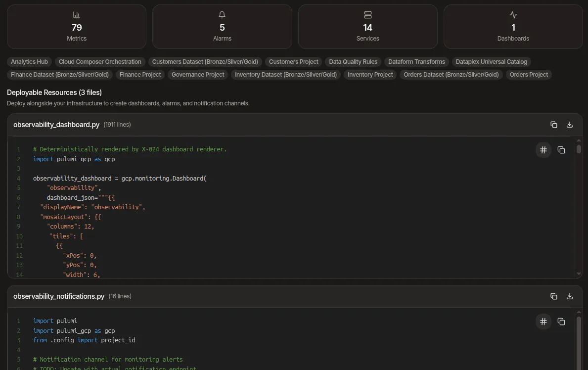Open the 14 Services card
588x370 pixels.
367,27
